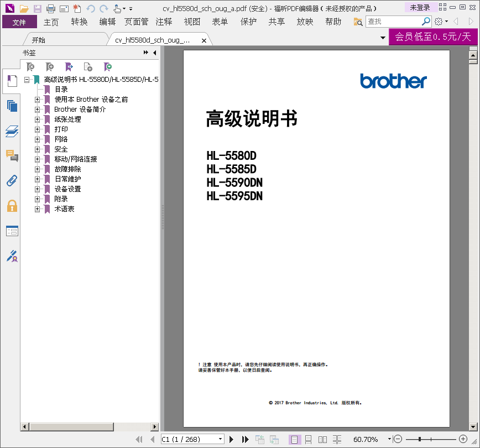The width and height of the screenshot is (480, 448).
Task: Click the zoom slider handle
Action: [x=420, y=439]
